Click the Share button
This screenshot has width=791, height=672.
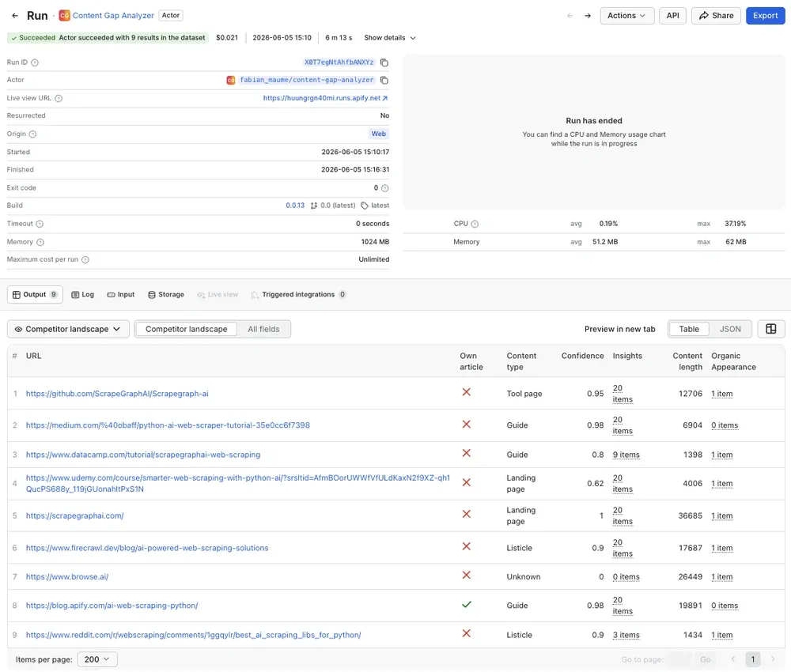[716, 16]
